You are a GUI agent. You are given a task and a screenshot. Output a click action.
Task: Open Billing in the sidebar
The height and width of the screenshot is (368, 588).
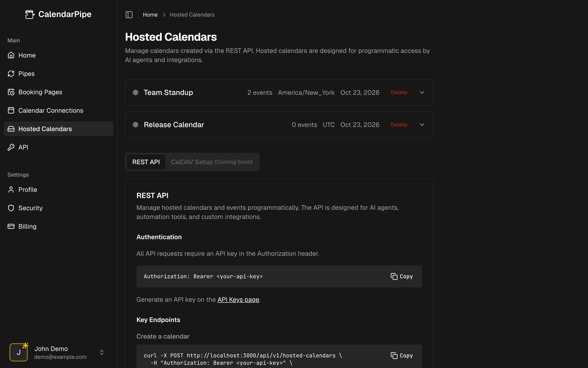(x=59, y=226)
